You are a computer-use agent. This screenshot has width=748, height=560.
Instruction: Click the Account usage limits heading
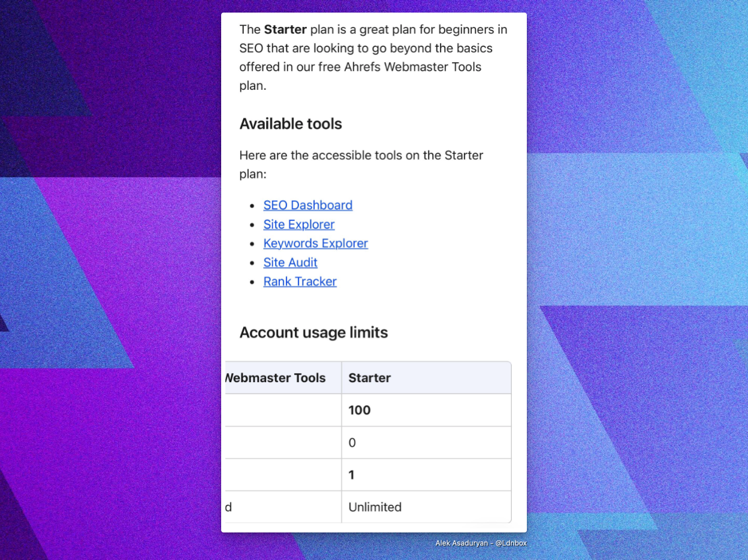click(313, 332)
